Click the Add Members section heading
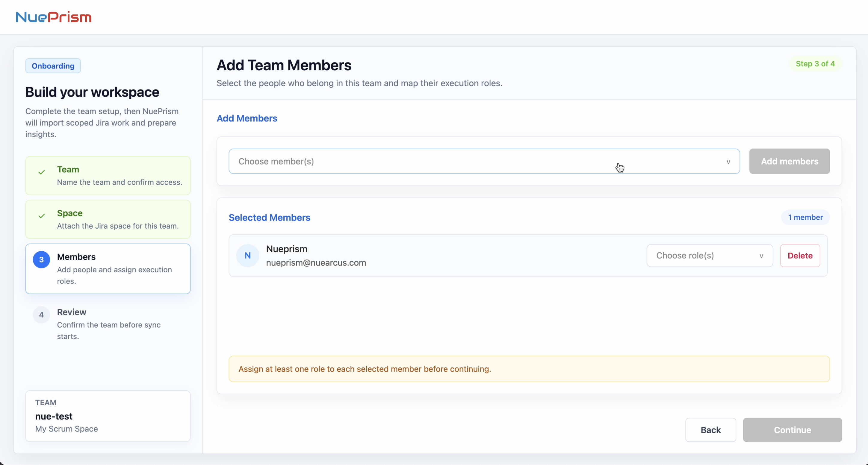 [x=247, y=118]
